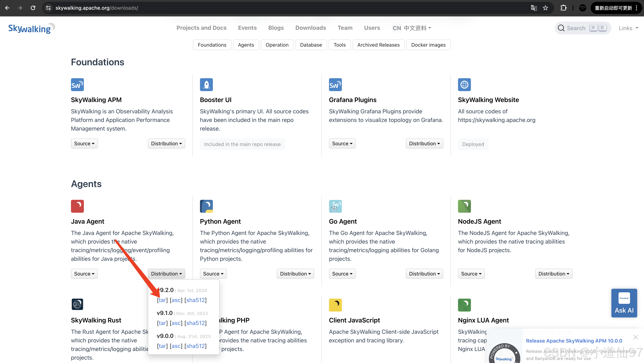The image size is (644, 363).
Task: Go to the Events nav page
Action: (x=247, y=28)
